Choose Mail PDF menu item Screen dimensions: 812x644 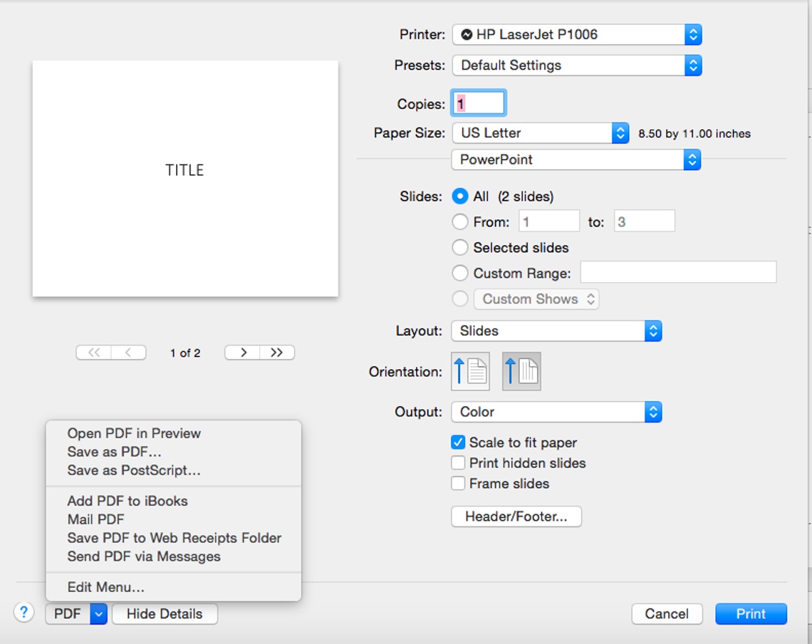point(96,519)
